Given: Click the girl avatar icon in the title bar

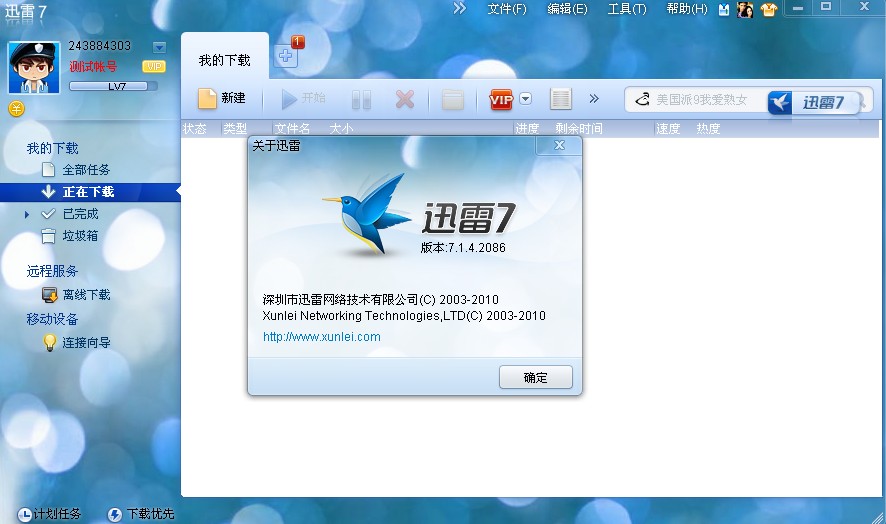Looking at the screenshot, I should [x=745, y=10].
